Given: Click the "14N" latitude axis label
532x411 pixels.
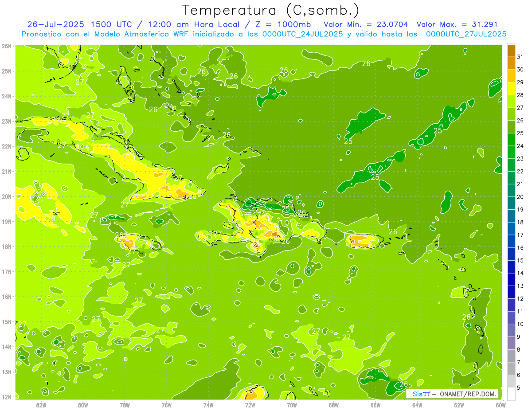Looking at the screenshot, I should 7,346.
